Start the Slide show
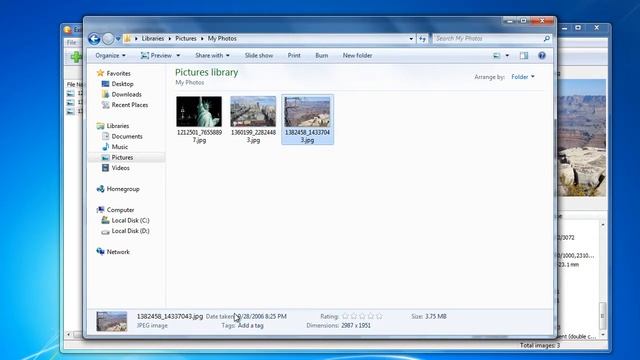The width and height of the screenshot is (640, 360). tap(259, 56)
